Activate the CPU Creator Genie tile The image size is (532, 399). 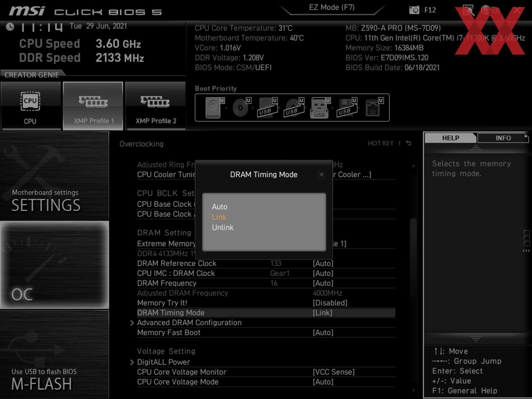coord(30,106)
